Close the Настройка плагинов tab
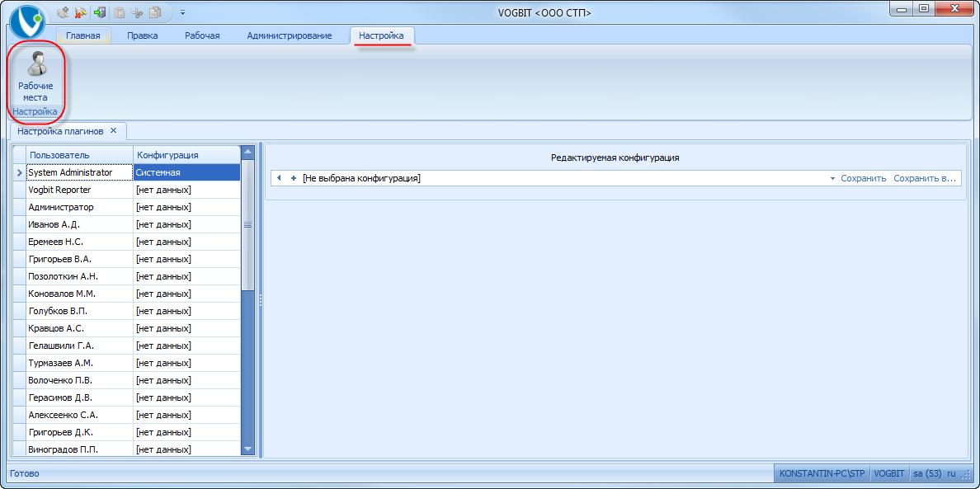980x489 pixels. pos(114,130)
